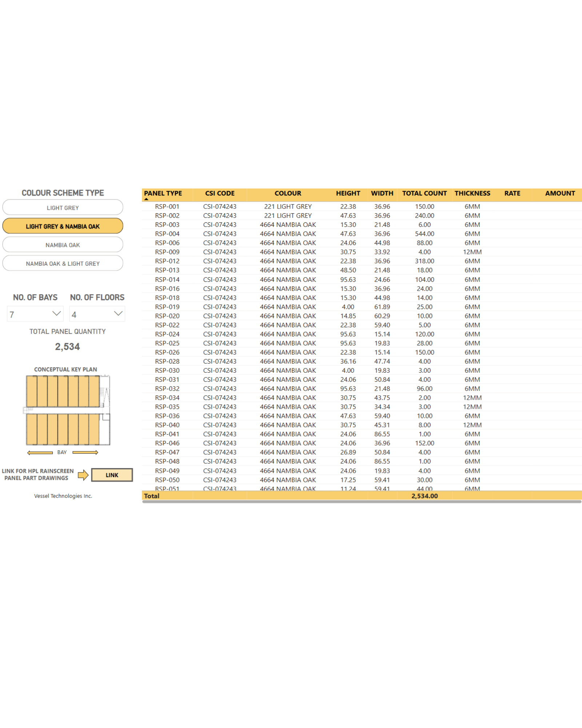Image resolution: width=582 pixels, height=728 pixels.
Task: Pick NAMBIA OAK & LIGHT GREY scheme
Action: click(x=63, y=264)
